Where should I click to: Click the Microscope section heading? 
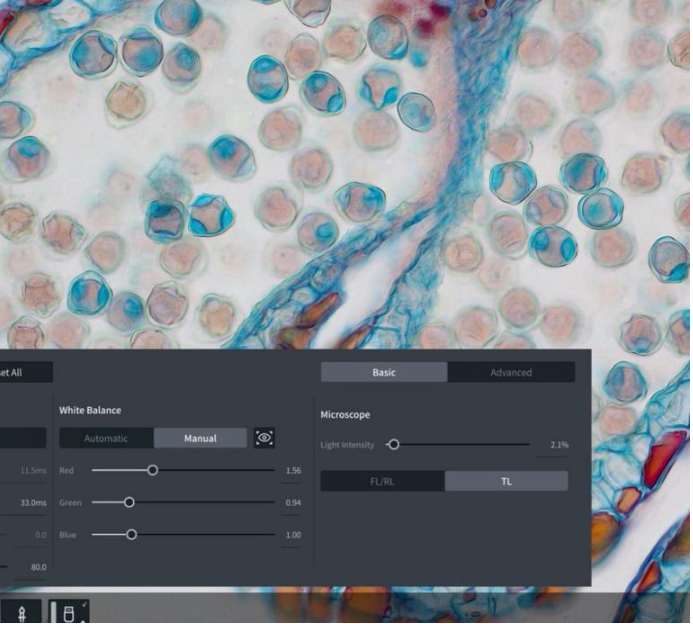345,415
